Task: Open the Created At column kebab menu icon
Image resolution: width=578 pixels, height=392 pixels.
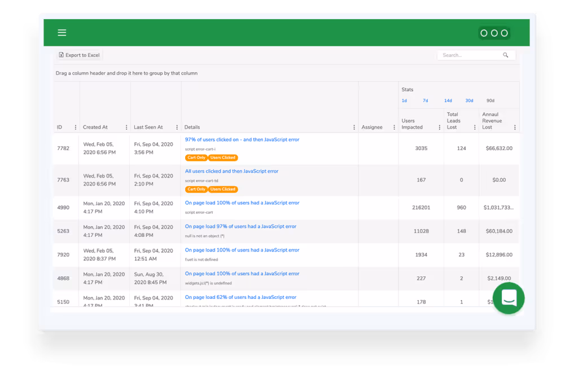Action: pos(126,127)
